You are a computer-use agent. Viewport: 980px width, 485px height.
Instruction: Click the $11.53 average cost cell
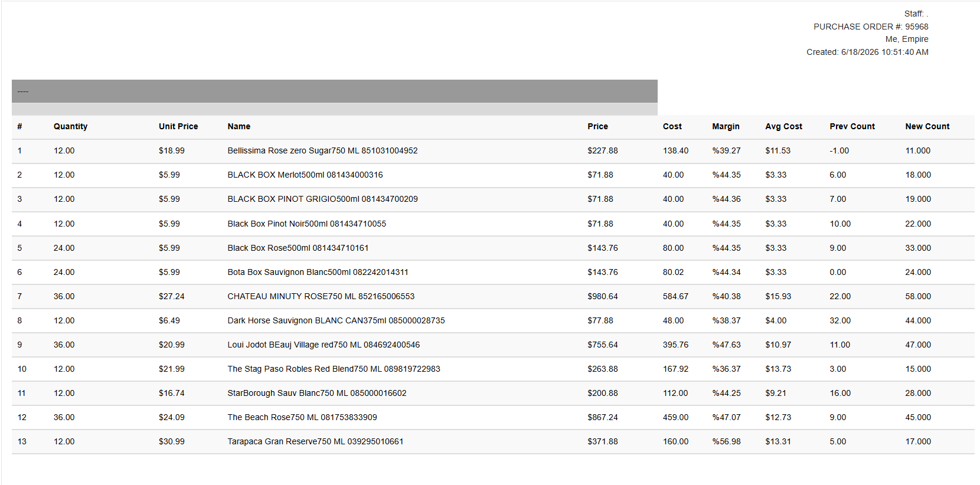click(x=778, y=150)
